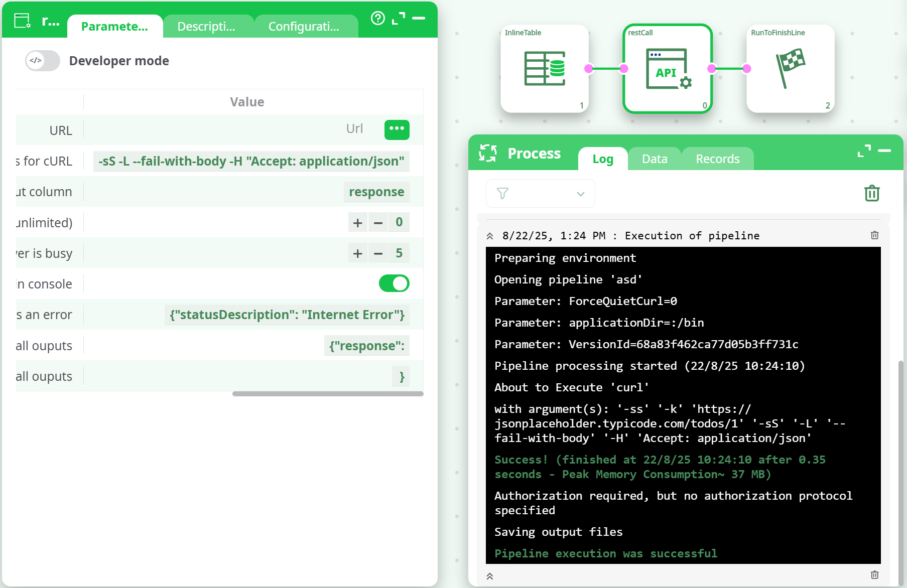The image size is (907, 588).
Task: Click the RunToFinishLine flag node
Action: 790,69
